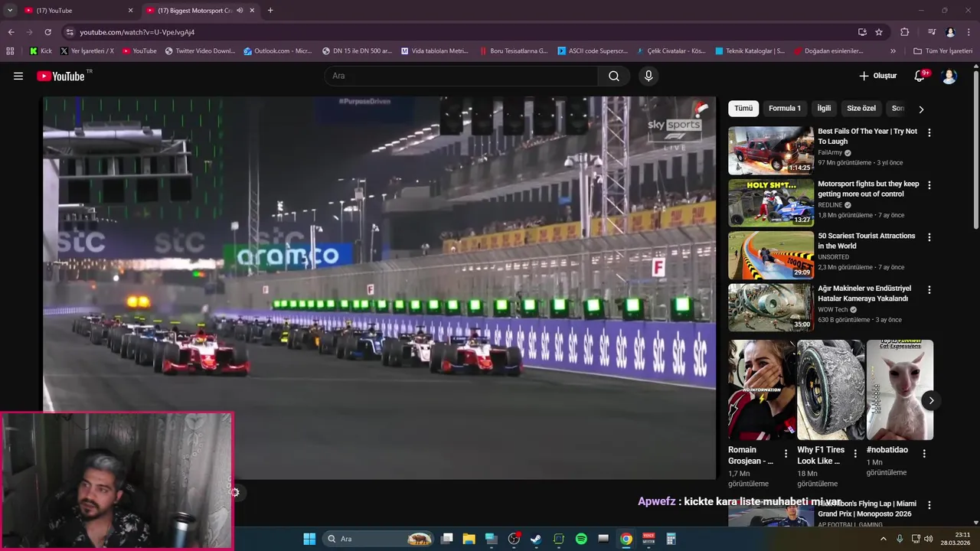Open options menu for Romain Grosjean short

(786, 454)
